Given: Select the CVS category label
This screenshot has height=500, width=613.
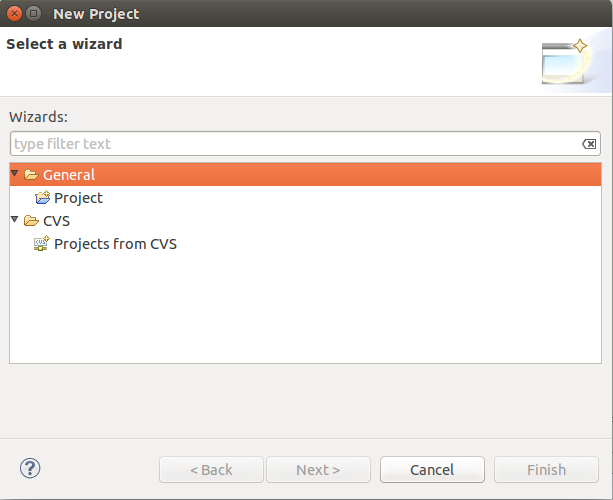Looking at the screenshot, I should tap(56, 221).
